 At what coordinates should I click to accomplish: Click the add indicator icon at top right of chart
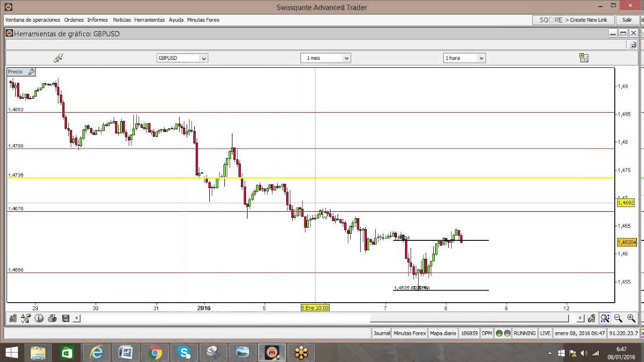[x=584, y=58]
